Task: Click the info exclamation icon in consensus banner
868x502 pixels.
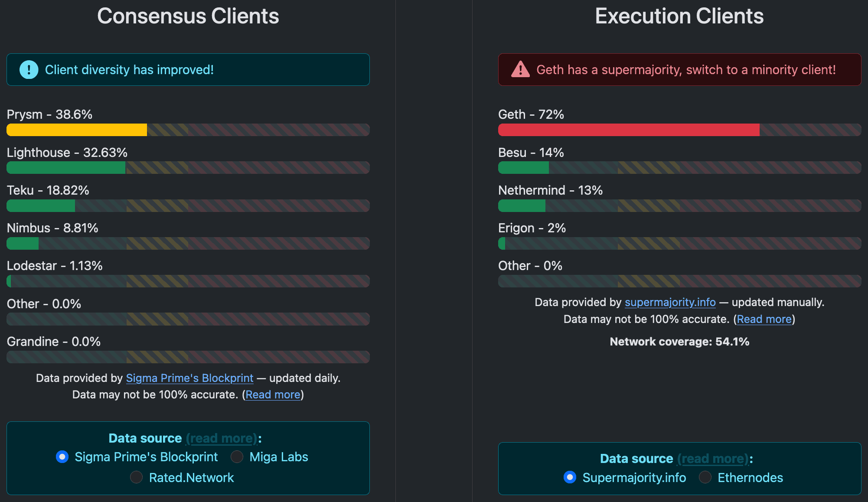Action: 29,70
